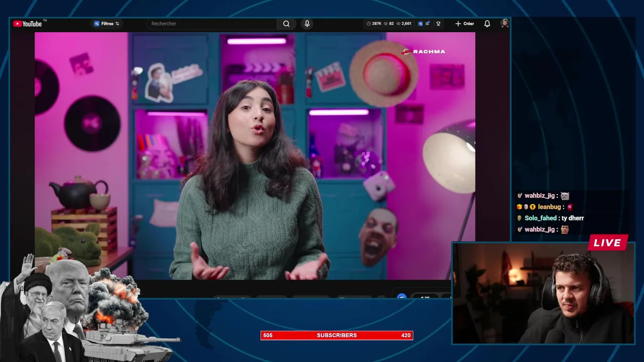Click the main video player
Screen dimensions: 644x362
point(255,156)
